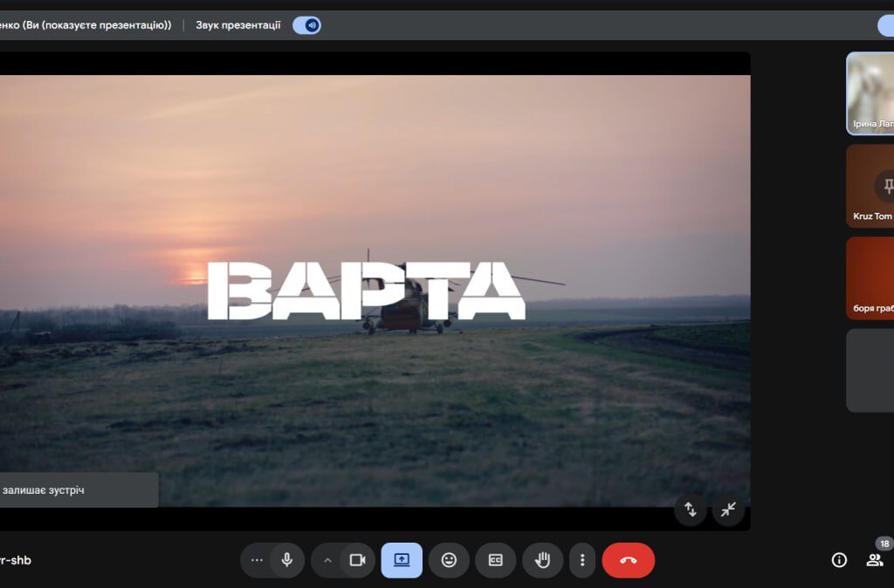Unpin Kruz Tom's tile using pin icon
This screenshot has width=894, height=588.
click(888, 185)
